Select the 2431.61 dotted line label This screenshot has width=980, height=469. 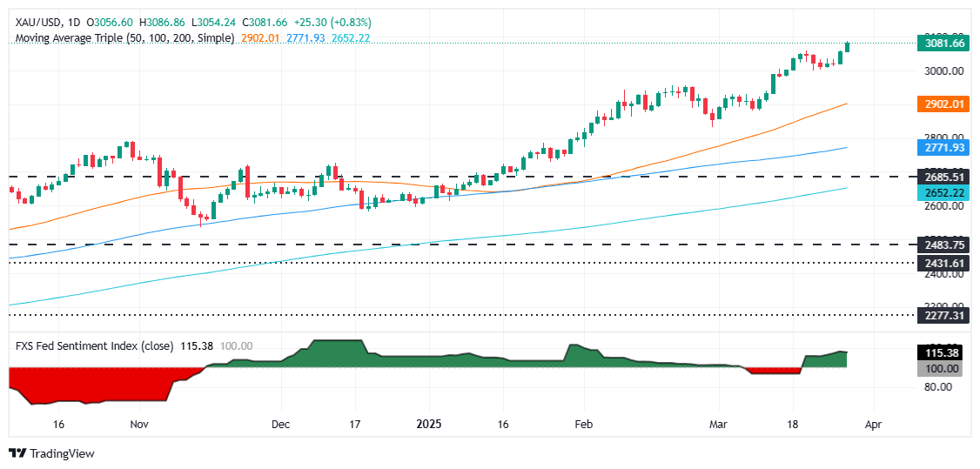tap(944, 263)
